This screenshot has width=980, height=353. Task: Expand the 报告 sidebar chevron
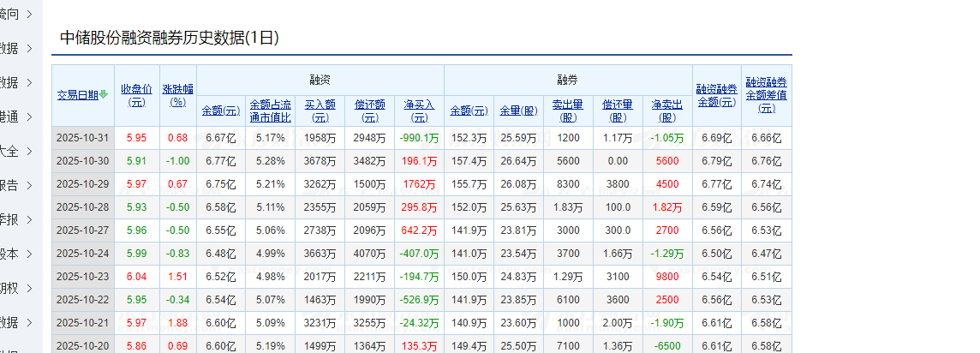tap(29, 186)
